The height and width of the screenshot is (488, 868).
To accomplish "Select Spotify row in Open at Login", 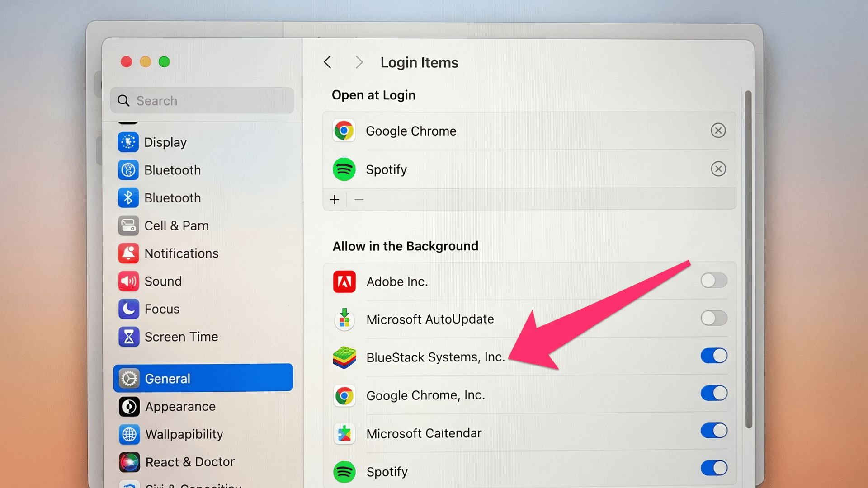I will (529, 169).
